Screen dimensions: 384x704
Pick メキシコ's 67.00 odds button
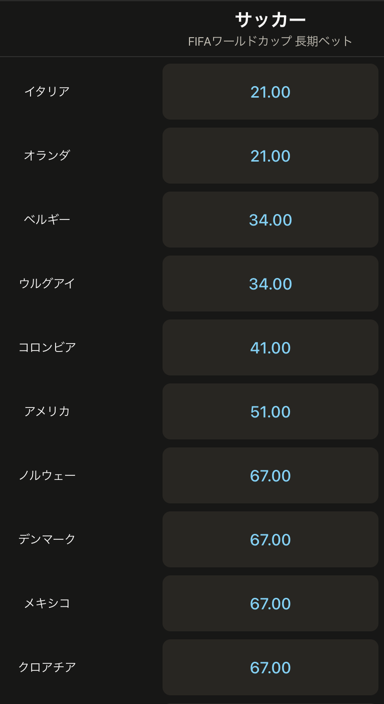270,603
